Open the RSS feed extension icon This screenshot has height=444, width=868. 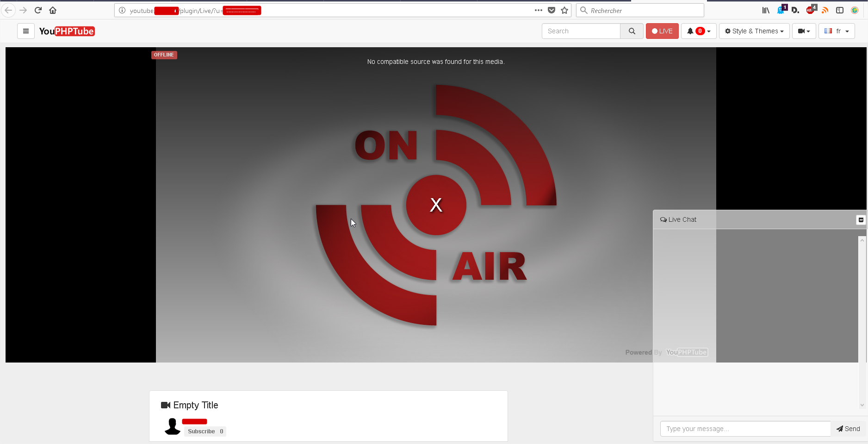point(825,10)
